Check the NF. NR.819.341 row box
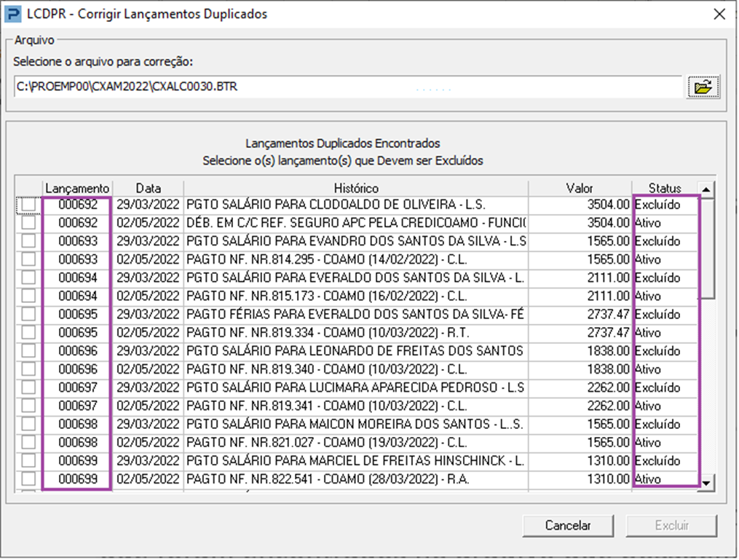Screen dimensions: 739x560 pos(28,406)
